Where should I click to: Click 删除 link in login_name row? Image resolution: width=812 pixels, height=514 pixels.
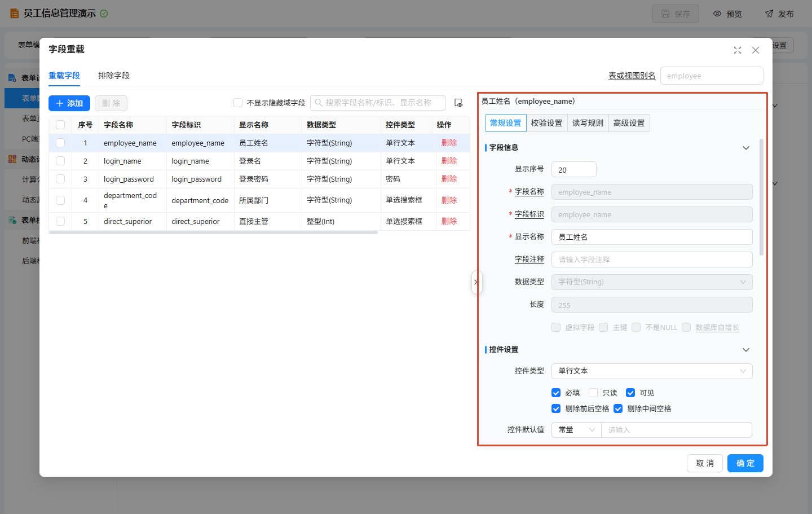tap(449, 161)
